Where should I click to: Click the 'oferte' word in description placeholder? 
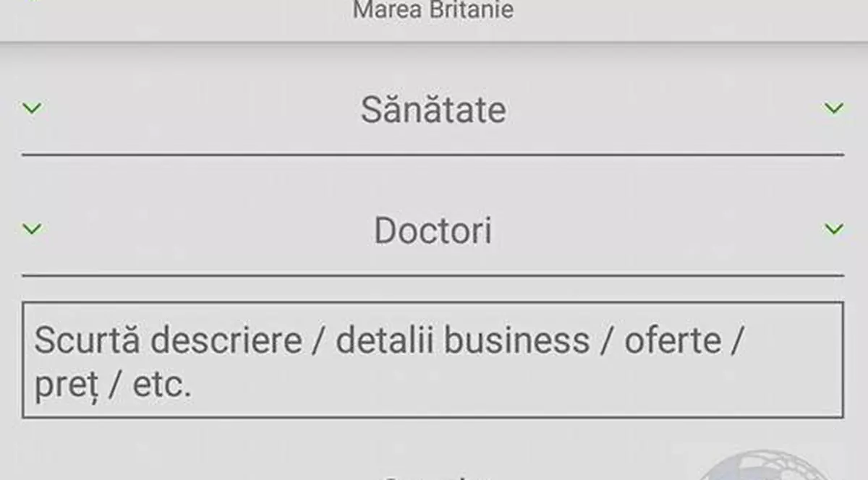pos(673,340)
